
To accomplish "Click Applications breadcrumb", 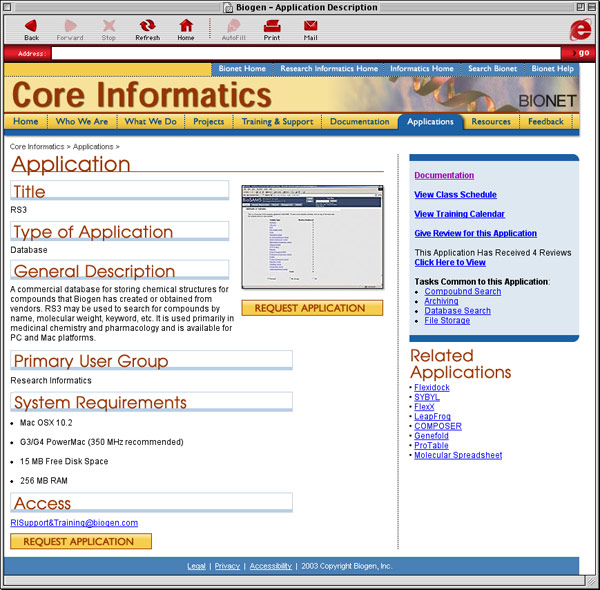I will coord(93,147).
